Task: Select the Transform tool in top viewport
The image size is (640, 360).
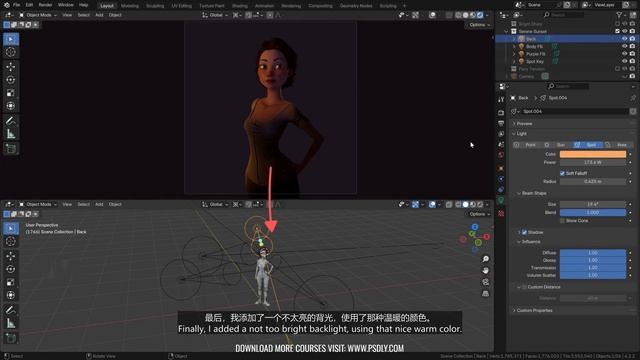Action: point(11,106)
